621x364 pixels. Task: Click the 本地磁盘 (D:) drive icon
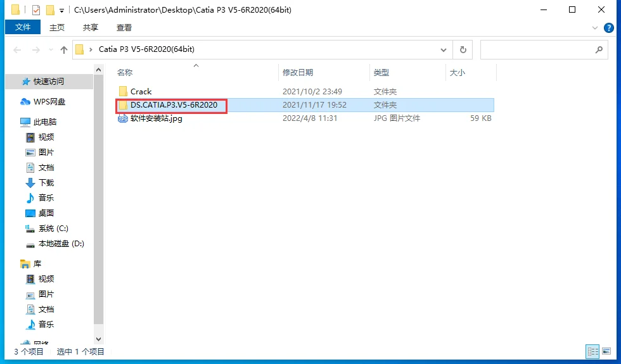[x=30, y=244]
